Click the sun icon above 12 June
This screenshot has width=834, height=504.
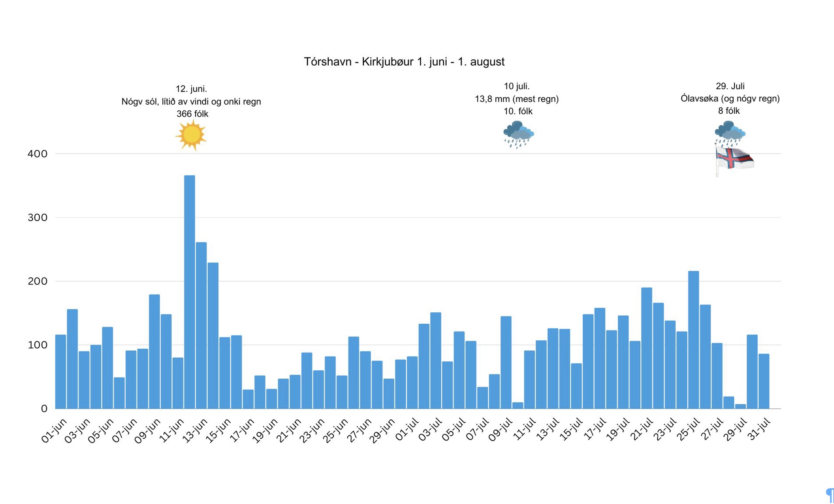pos(191,135)
